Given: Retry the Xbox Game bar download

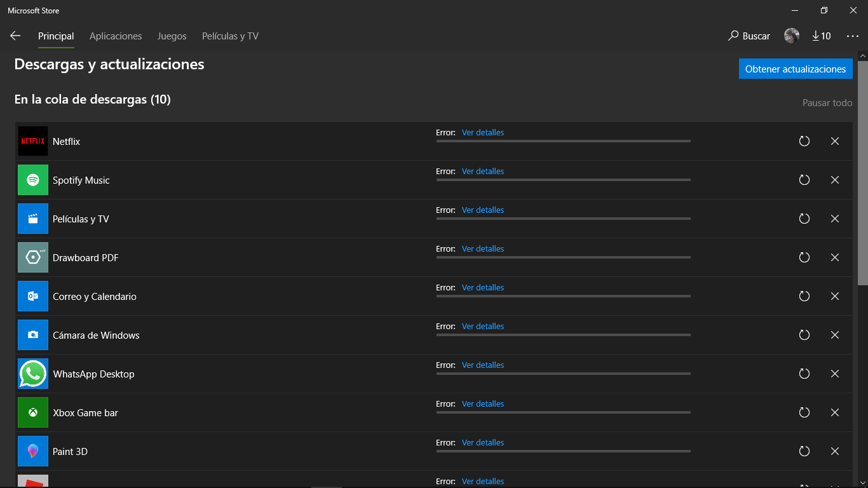Looking at the screenshot, I should [804, 412].
